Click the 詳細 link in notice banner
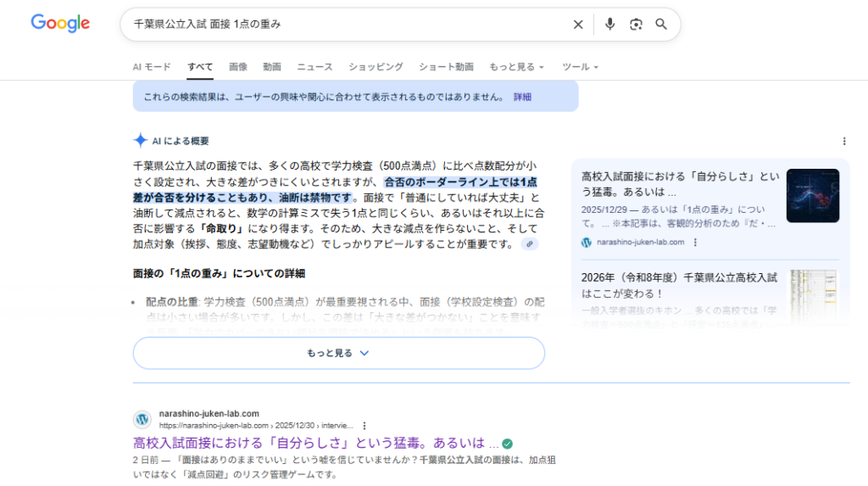Screen dimensions: 868x486 [522, 97]
